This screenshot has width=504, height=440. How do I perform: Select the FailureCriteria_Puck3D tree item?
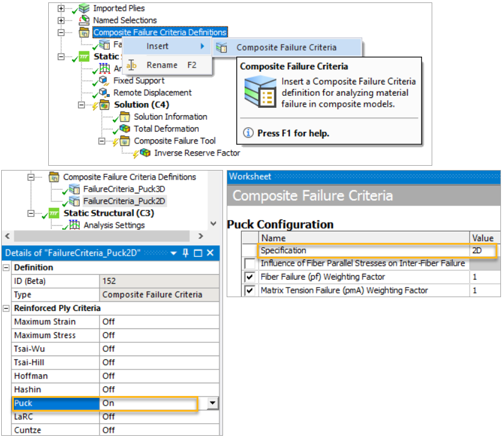[x=124, y=189]
